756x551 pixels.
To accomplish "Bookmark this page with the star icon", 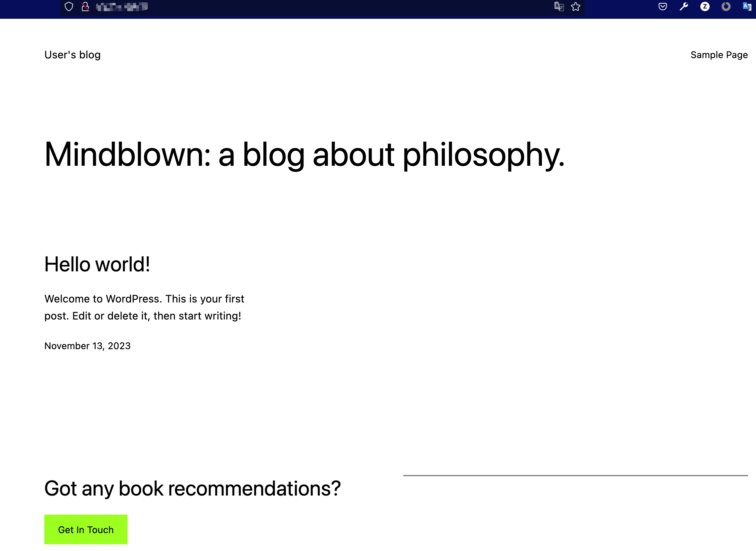I will [576, 7].
